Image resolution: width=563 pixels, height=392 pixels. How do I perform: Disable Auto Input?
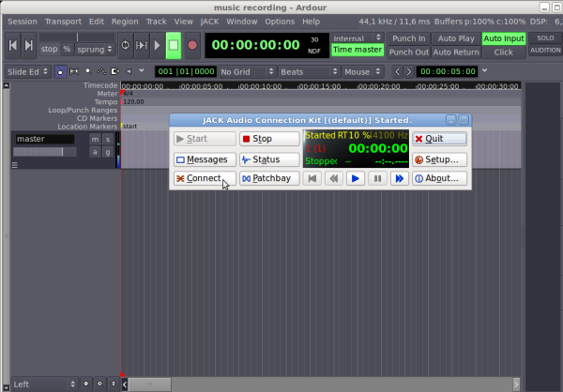504,38
